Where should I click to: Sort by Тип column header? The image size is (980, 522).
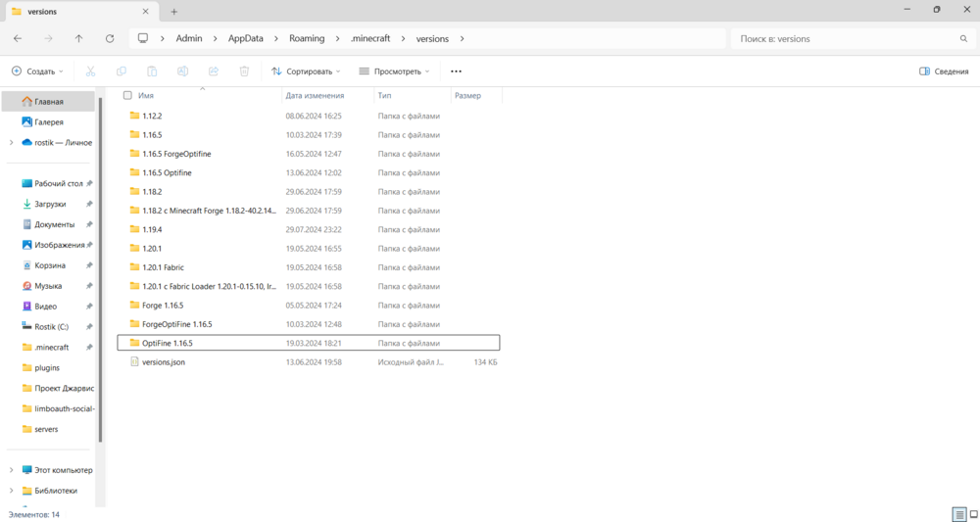pos(384,96)
